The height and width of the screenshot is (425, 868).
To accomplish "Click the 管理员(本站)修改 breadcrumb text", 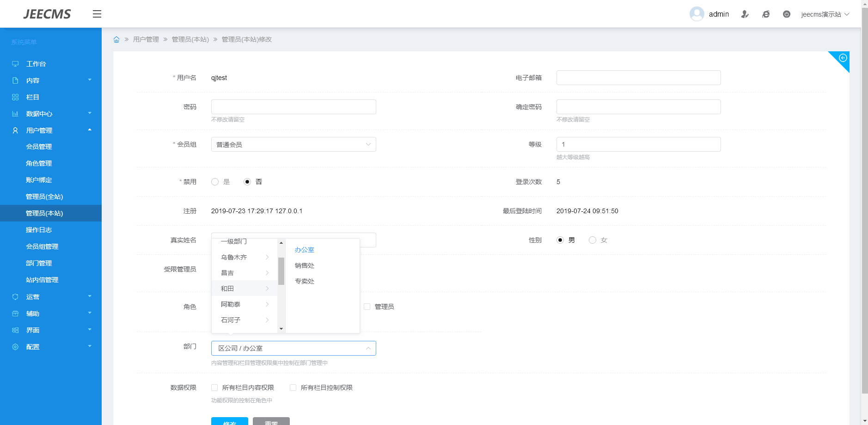I will (247, 39).
